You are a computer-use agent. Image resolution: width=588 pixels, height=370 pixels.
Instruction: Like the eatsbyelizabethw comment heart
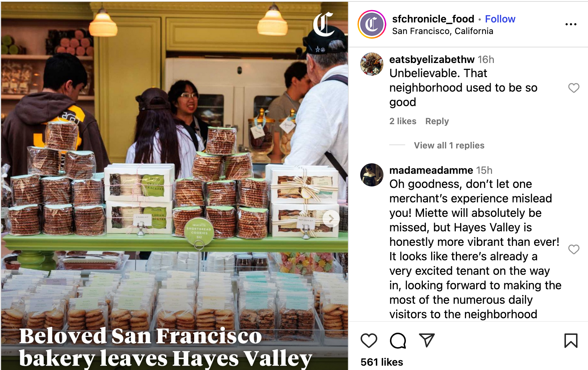click(x=574, y=88)
